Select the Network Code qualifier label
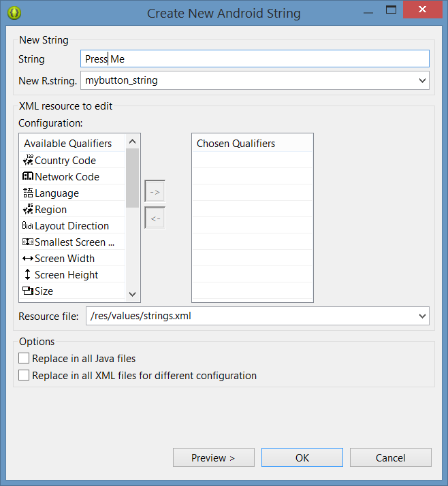This screenshot has width=448, height=486. pos(67,177)
